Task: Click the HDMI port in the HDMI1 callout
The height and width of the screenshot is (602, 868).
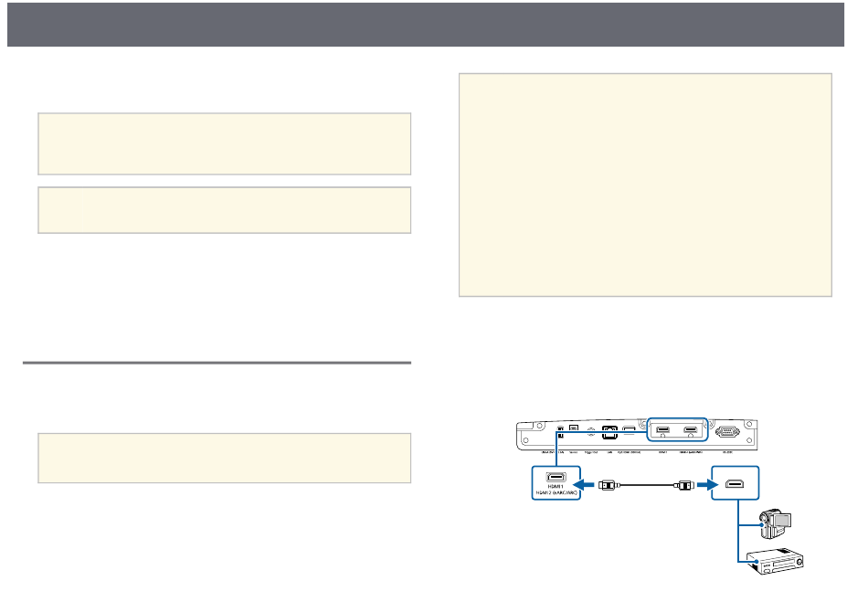Action: click(x=554, y=478)
